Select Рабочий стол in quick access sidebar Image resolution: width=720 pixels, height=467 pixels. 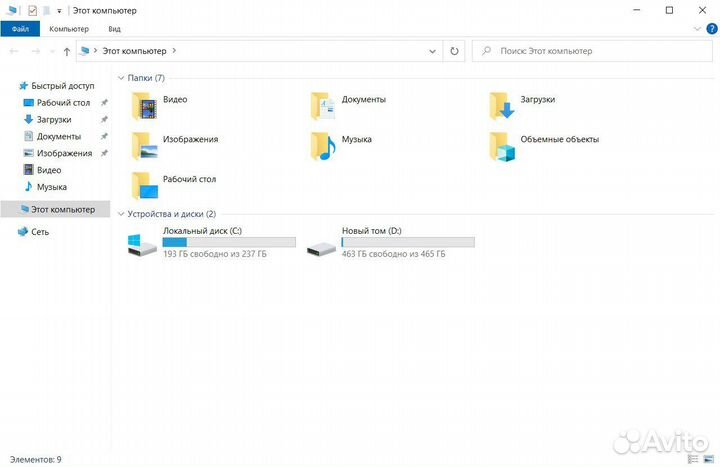point(63,103)
